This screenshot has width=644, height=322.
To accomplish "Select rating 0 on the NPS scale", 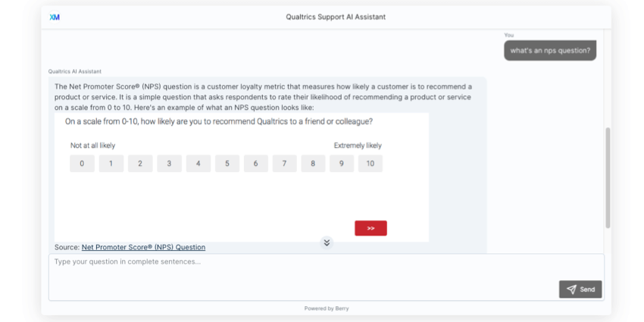I will pyautogui.click(x=82, y=164).
